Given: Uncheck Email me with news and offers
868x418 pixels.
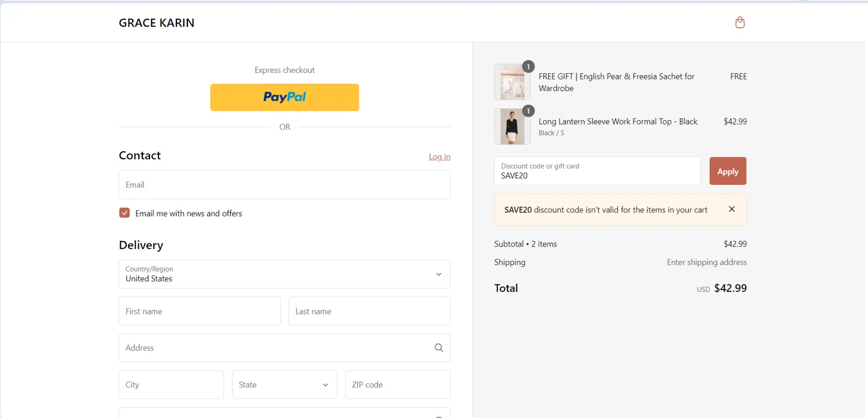Looking at the screenshot, I should coord(124,213).
